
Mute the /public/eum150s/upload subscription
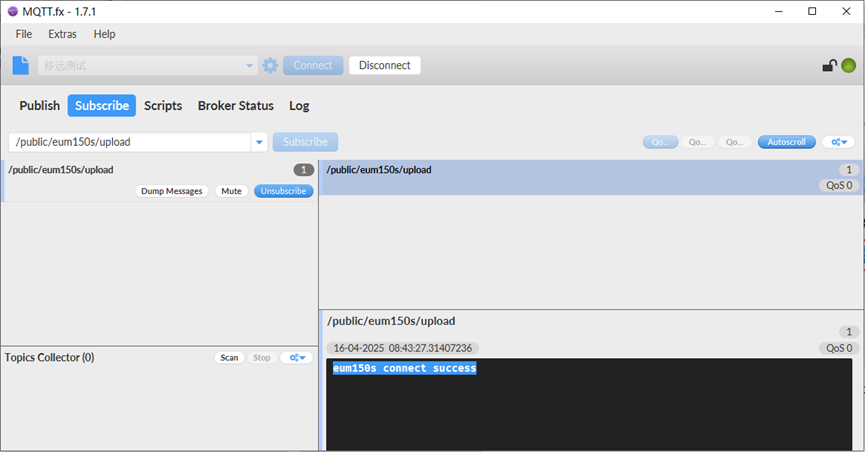[231, 191]
